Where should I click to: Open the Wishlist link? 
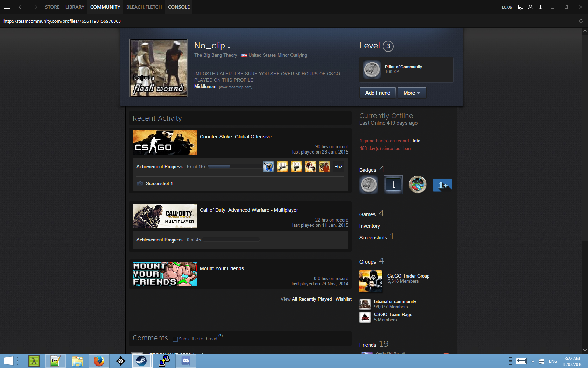tap(343, 299)
